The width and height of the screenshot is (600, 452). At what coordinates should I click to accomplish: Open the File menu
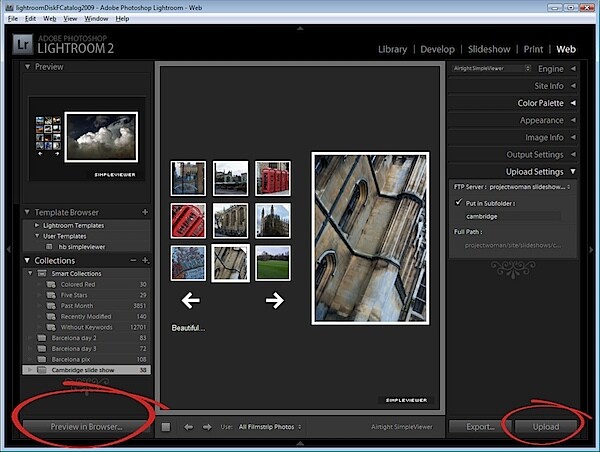click(x=13, y=19)
